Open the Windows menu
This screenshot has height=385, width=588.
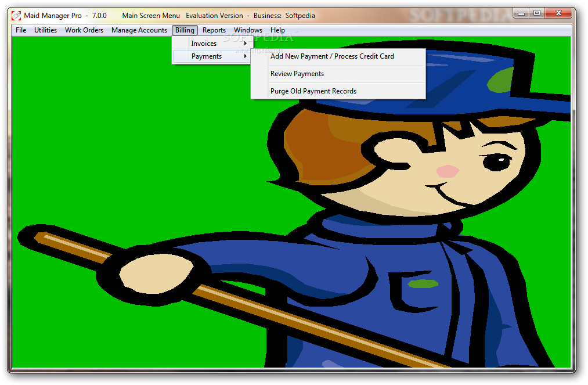pyautogui.click(x=248, y=30)
